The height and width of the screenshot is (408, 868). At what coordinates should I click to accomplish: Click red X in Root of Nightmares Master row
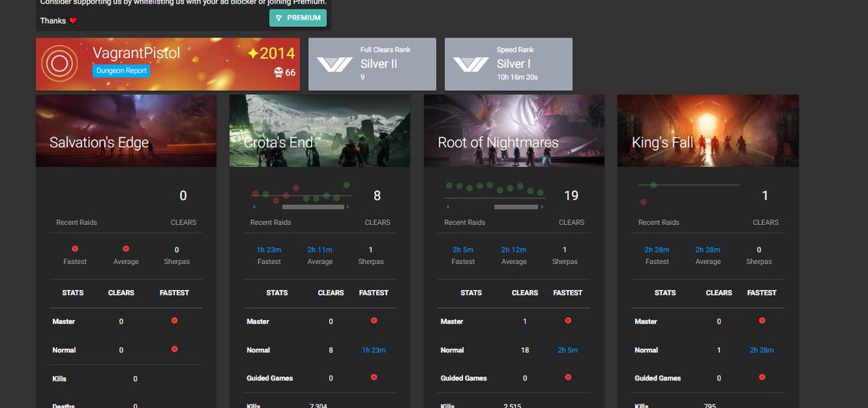coord(568,320)
